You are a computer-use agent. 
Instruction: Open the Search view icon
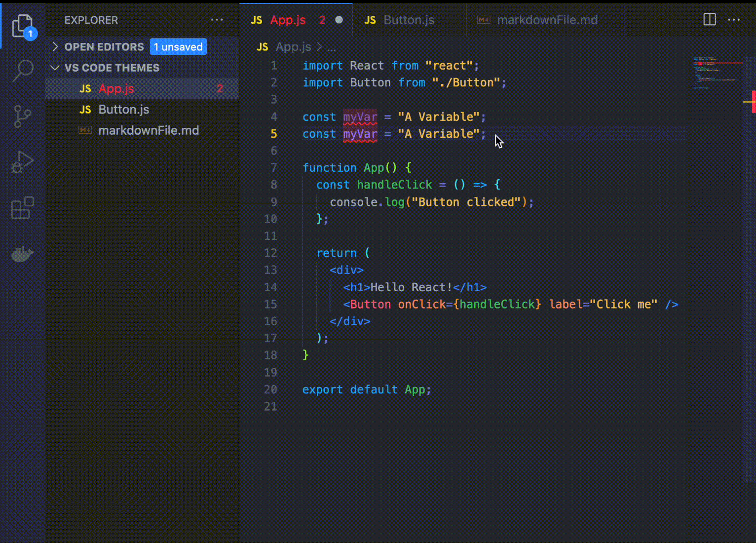(23, 71)
